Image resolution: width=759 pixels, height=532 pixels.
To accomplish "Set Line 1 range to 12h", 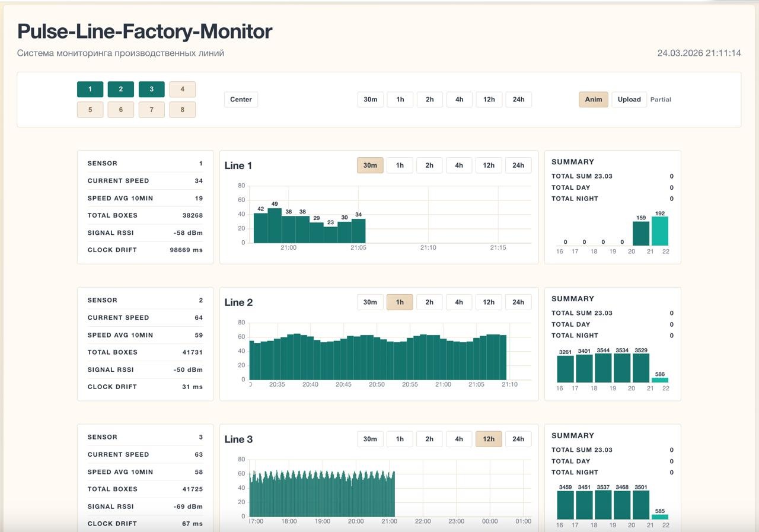I will point(489,165).
